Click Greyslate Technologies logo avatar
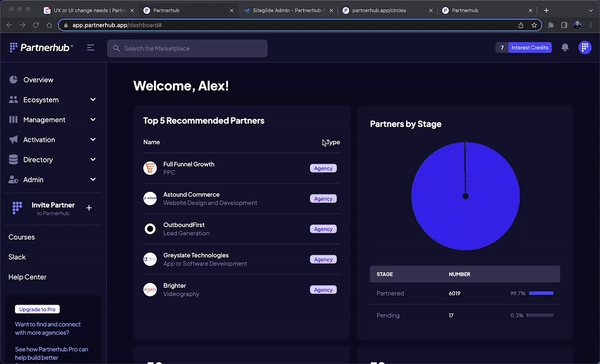 (x=150, y=259)
